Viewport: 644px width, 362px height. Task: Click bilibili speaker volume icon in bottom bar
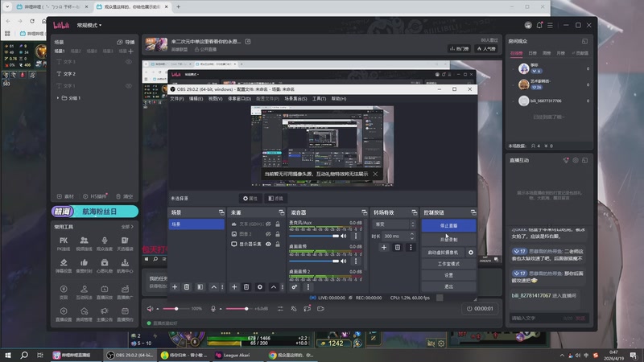tap(151, 309)
